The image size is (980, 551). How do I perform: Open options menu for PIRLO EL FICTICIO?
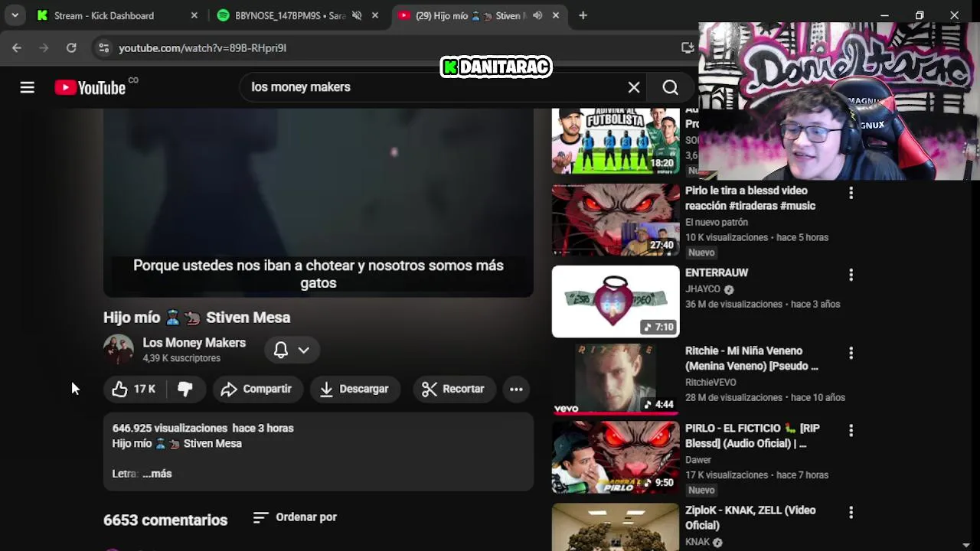851,431
